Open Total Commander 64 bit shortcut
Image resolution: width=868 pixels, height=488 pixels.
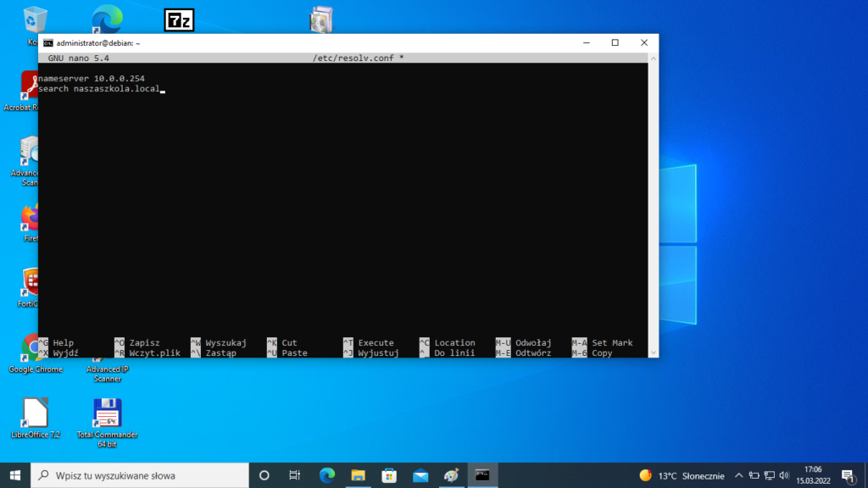[107, 413]
